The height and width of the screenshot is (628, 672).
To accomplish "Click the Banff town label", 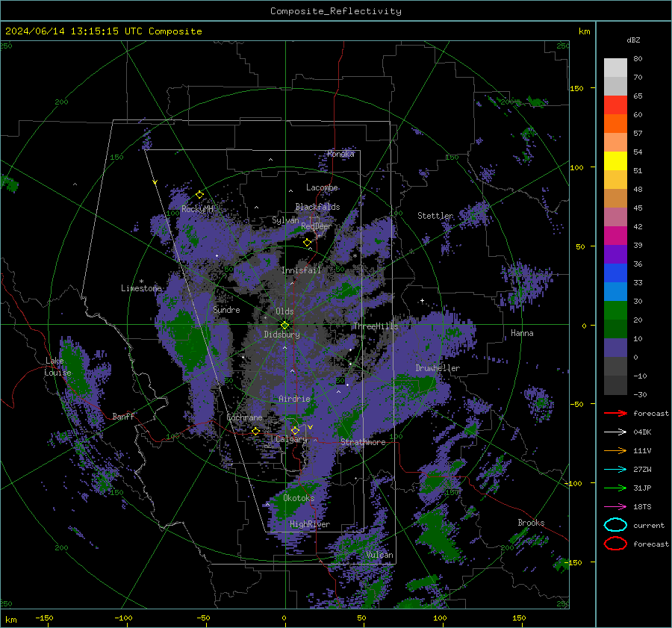I will (x=123, y=417).
